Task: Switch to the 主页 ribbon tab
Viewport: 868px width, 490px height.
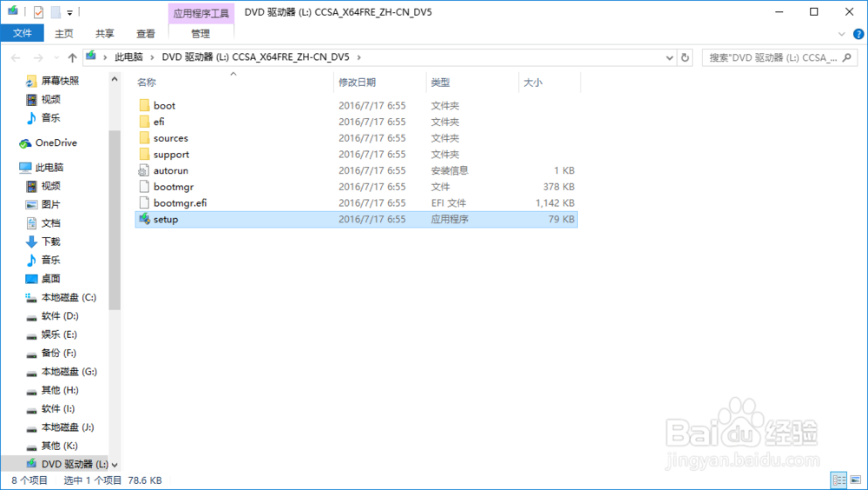Action: tap(63, 34)
